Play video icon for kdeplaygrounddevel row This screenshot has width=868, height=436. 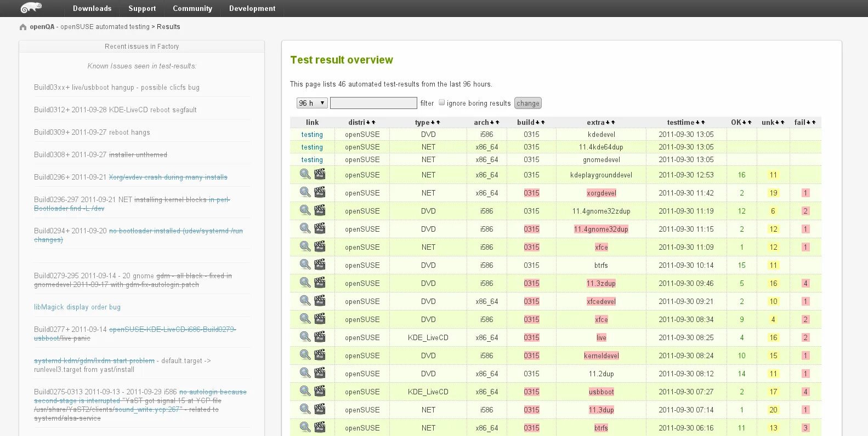click(320, 174)
